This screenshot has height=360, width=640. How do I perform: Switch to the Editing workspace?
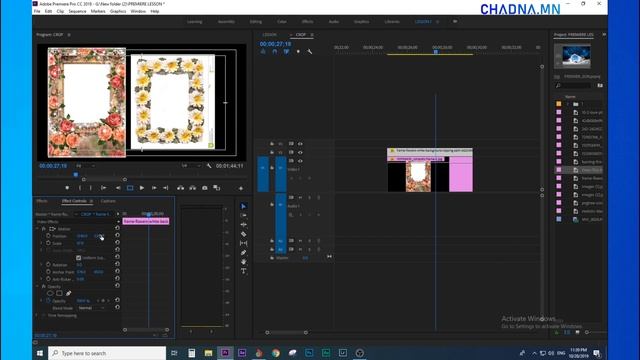point(256,22)
